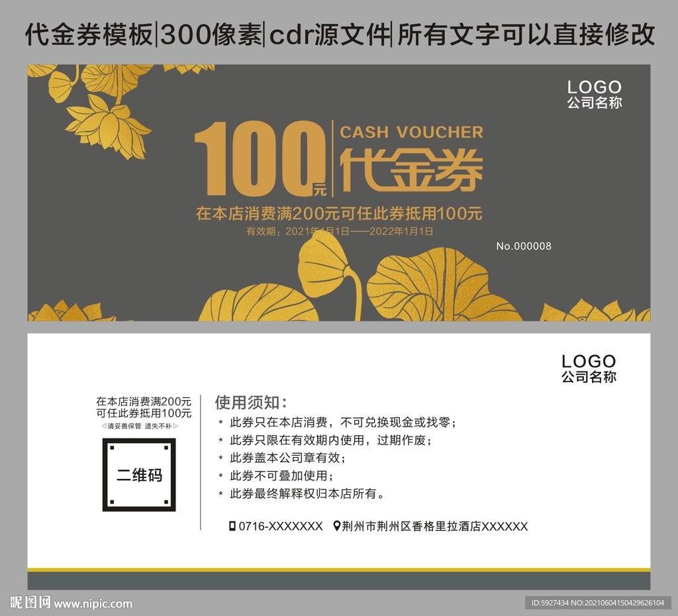Click the rule 此券最终解释权归本店所有

pyautogui.click(x=307, y=493)
